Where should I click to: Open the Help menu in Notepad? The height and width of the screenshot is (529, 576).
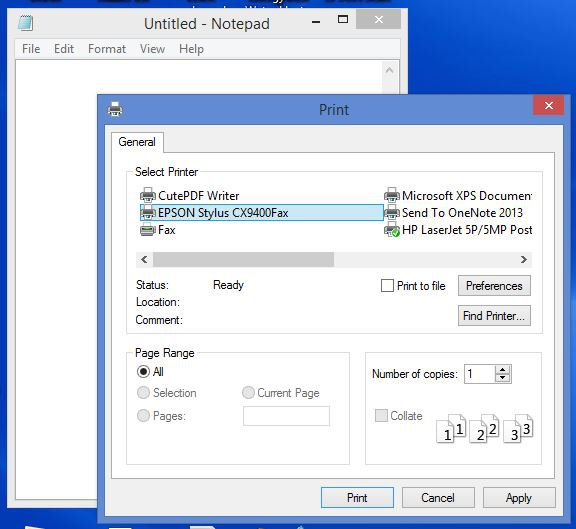coord(191,48)
